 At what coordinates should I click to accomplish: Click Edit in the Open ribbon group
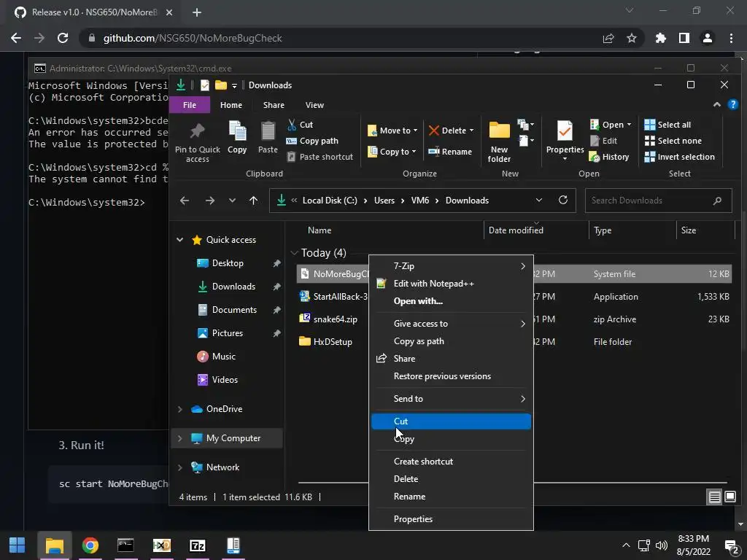(x=603, y=141)
